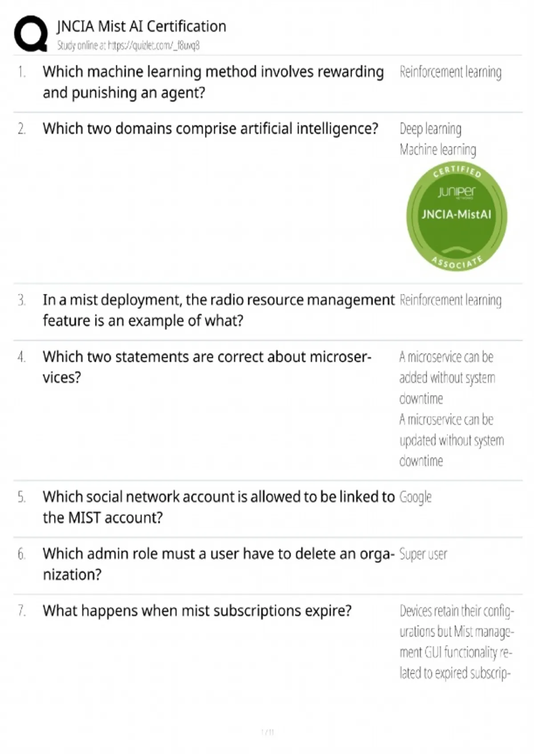
Task: Click the Google answer
Action: tap(416, 497)
